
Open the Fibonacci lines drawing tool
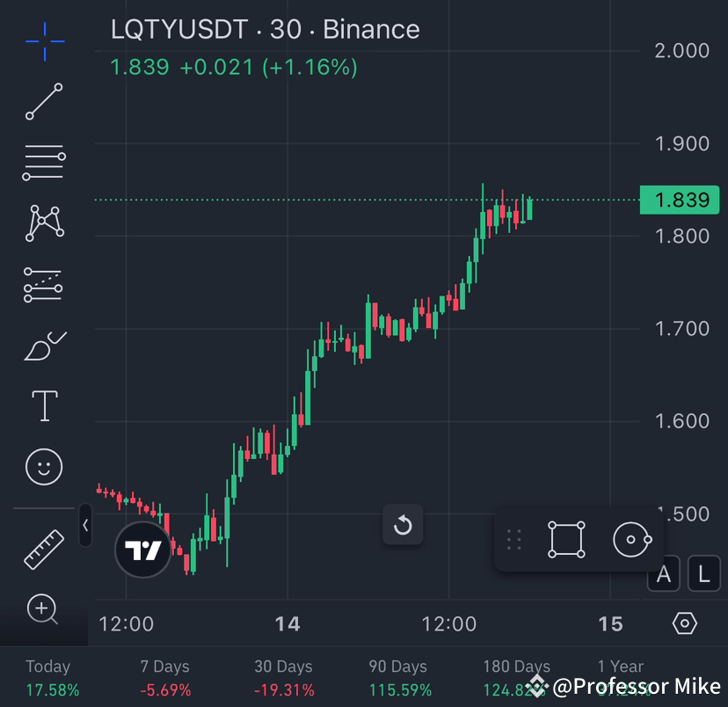tap(44, 162)
